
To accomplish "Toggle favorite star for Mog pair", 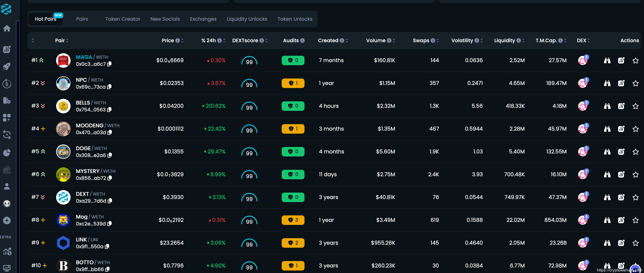I will tap(635, 220).
